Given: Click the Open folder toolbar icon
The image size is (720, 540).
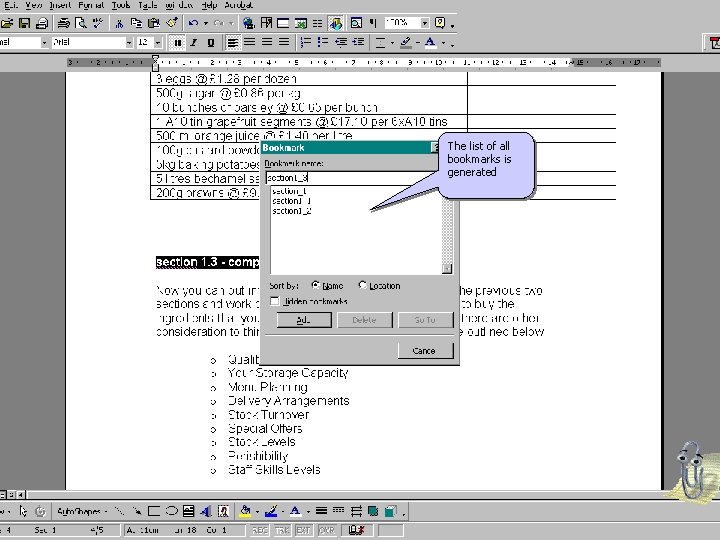Looking at the screenshot, I should [x=6, y=23].
